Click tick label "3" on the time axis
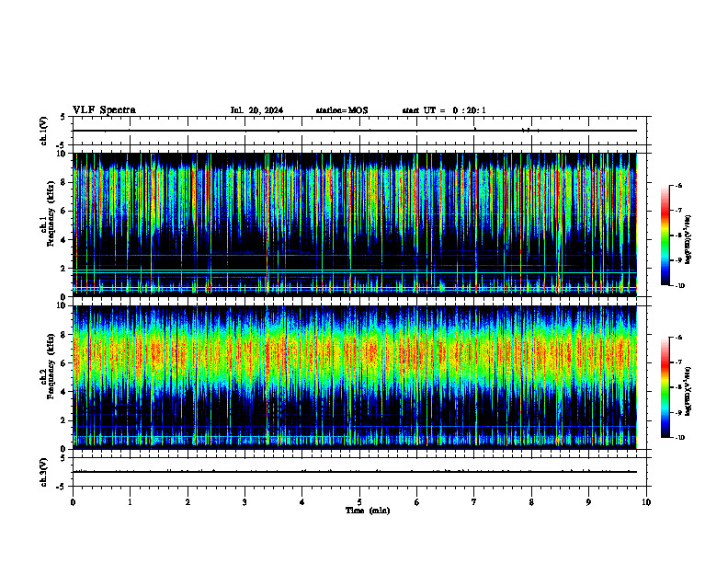 pyautogui.click(x=245, y=502)
